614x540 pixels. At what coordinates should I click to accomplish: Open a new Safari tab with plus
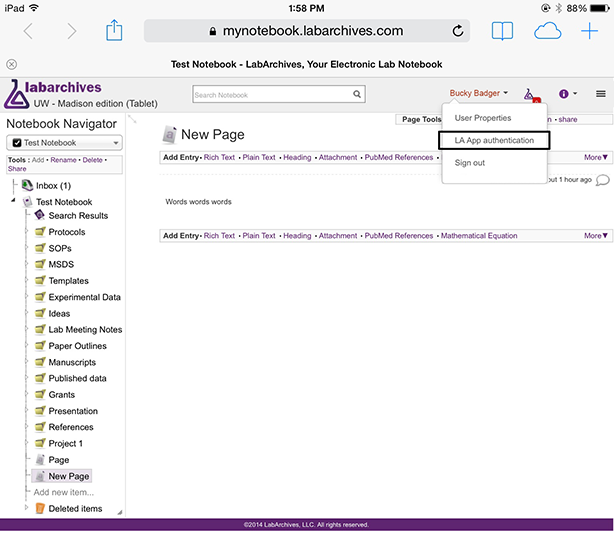pos(589,31)
